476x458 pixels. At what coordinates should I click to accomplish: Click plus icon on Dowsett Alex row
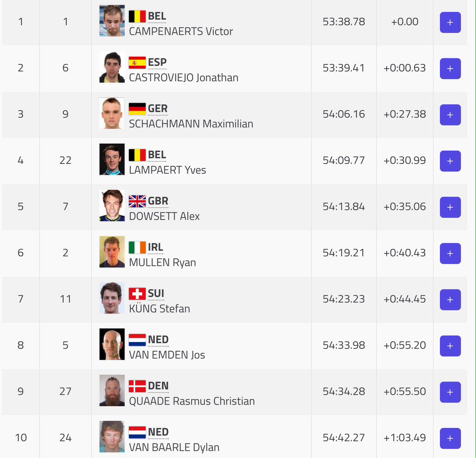(450, 207)
